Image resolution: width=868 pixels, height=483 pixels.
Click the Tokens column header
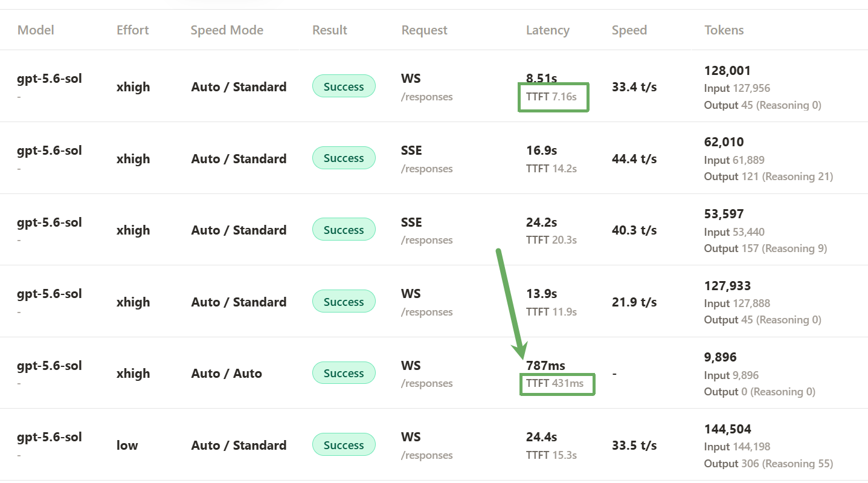[724, 30]
